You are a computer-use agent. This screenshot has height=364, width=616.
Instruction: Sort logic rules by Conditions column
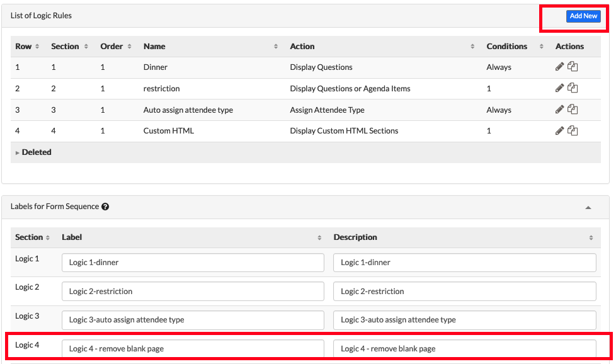pos(541,47)
